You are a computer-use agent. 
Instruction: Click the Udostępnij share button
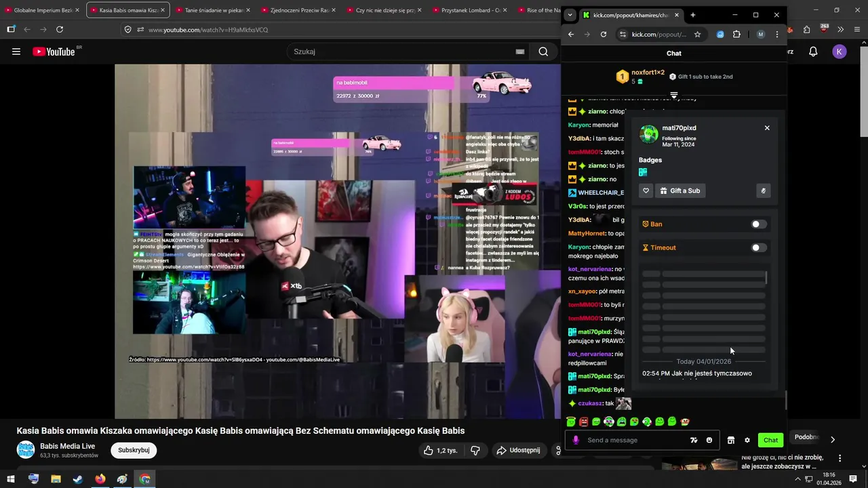pos(518,450)
